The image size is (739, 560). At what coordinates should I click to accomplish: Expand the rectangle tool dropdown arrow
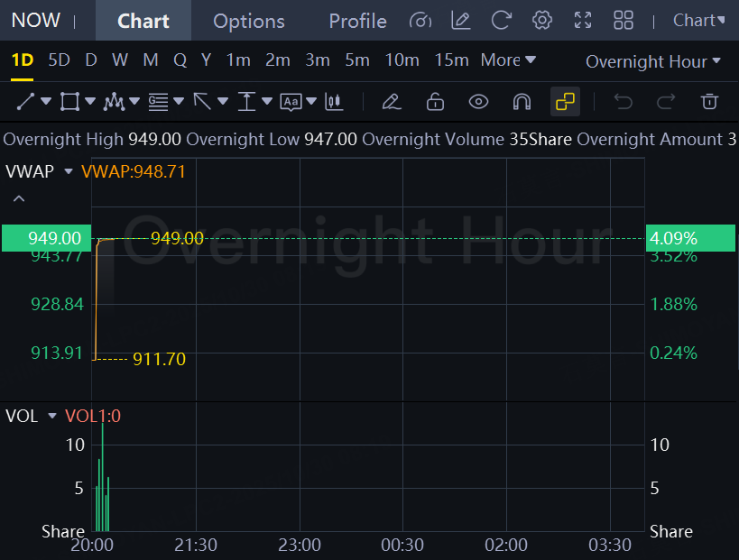pos(90,101)
